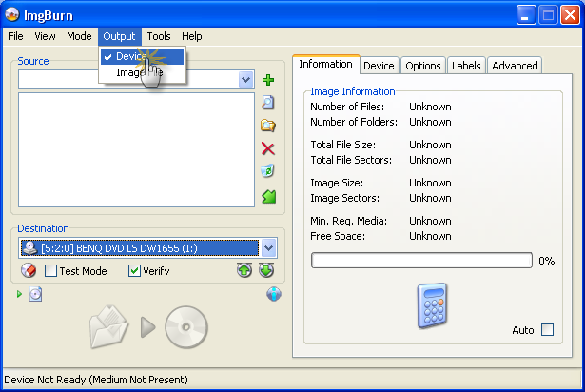Image resolution: width=585 pixels, height=392 pixels.
Task: Open the File menu
Action: (x=15, y=36)
